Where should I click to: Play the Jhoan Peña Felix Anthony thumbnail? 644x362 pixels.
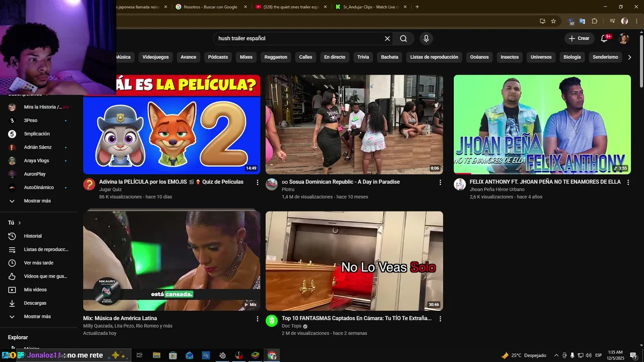pos(542,125)
